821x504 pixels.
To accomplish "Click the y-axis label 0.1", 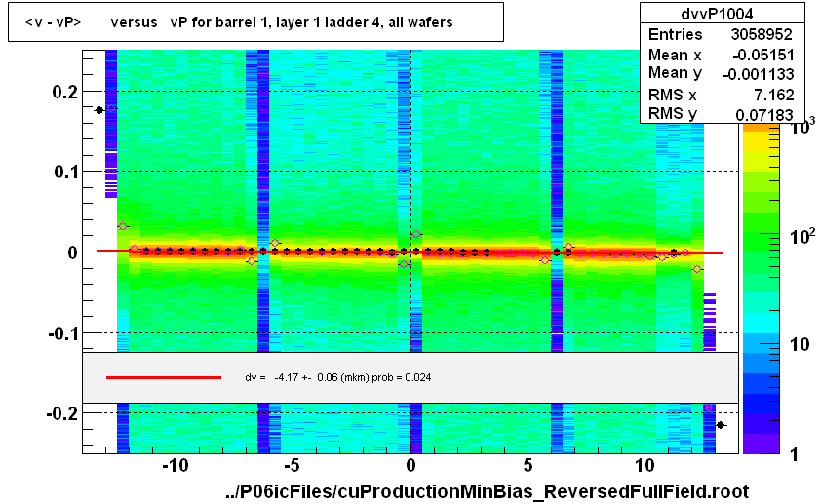I will click(66, 172).
